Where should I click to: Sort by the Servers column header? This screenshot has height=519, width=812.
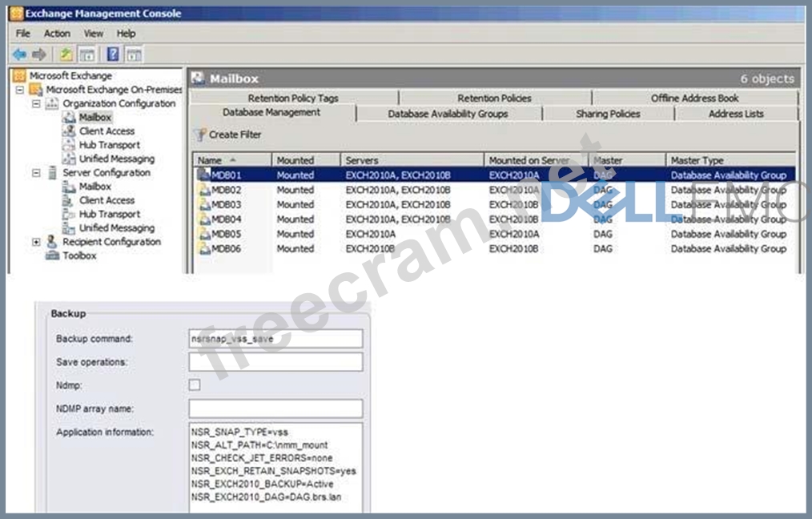click(x=412, y=160)
